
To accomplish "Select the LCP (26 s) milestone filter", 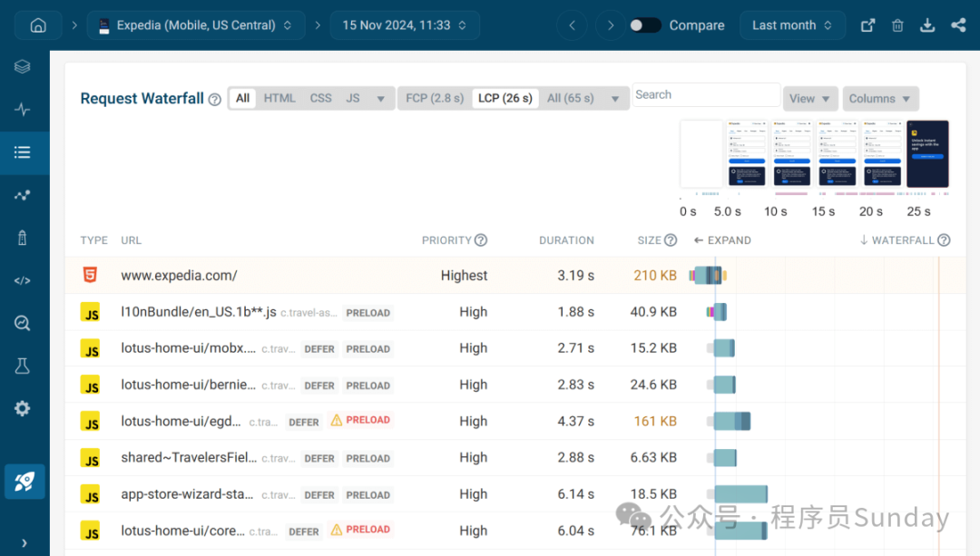I will [x=505, y=98].
